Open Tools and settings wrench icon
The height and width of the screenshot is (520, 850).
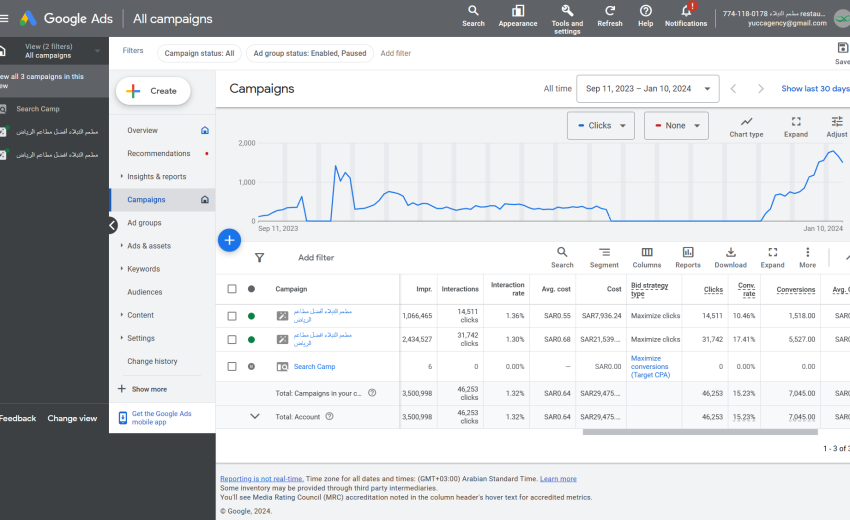coord(567,11)
